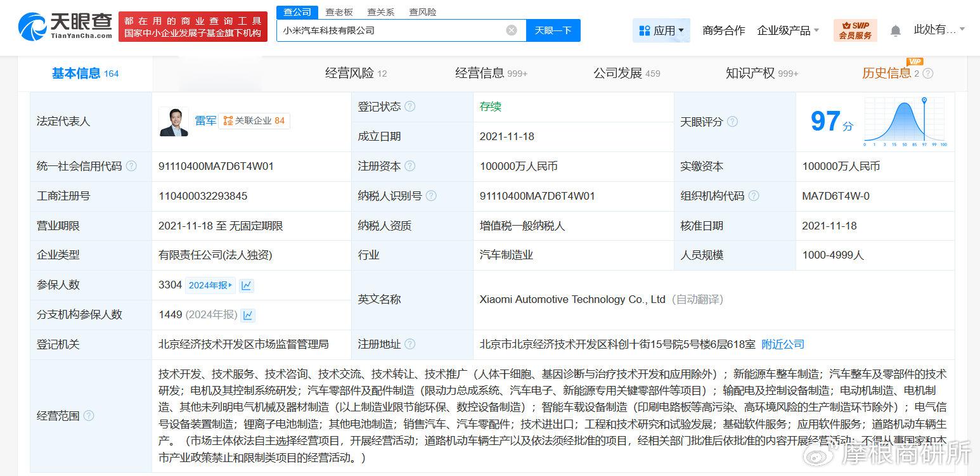
Task: Click 实缴资本 value 100000万人民币
Action: click(841, 166)
